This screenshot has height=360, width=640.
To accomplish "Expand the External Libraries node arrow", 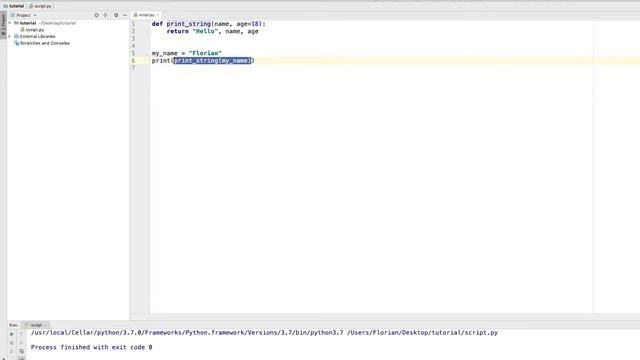I will pyautogui.click(x=10, y=36).
